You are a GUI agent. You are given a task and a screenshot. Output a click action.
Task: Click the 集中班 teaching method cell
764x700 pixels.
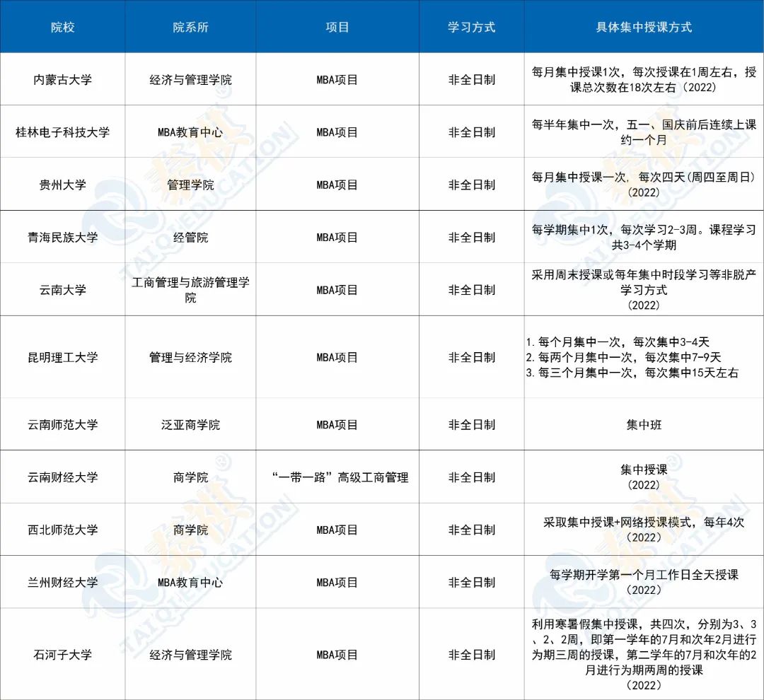click(x=644, y=424)
